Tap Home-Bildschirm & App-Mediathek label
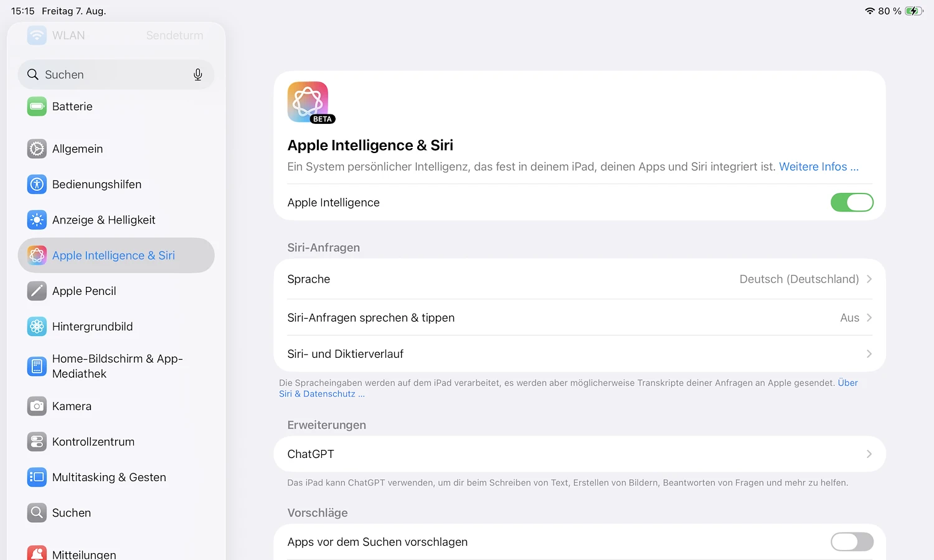The width and height of the screenshot is (934, 560). click(x=118, y=366)
